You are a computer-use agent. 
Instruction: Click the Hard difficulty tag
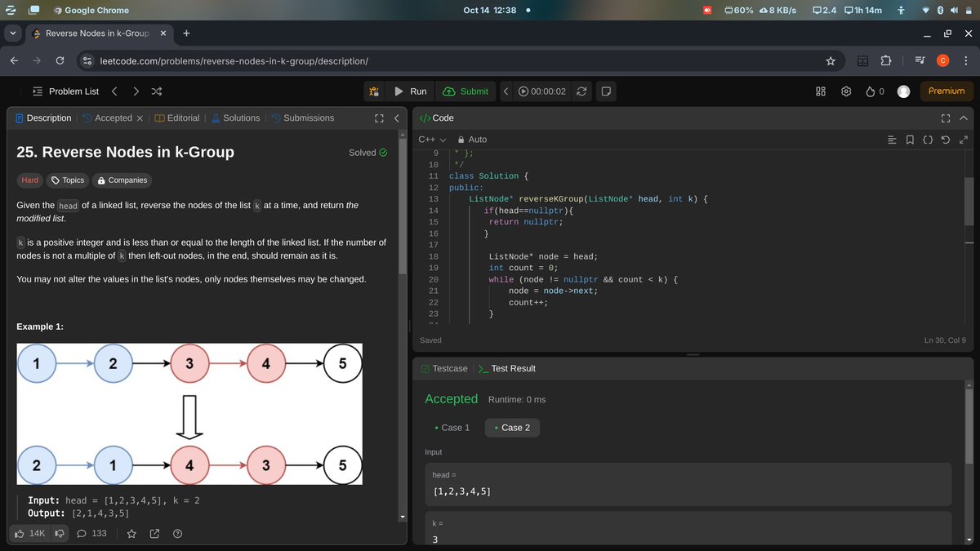[x=30, y=180]
